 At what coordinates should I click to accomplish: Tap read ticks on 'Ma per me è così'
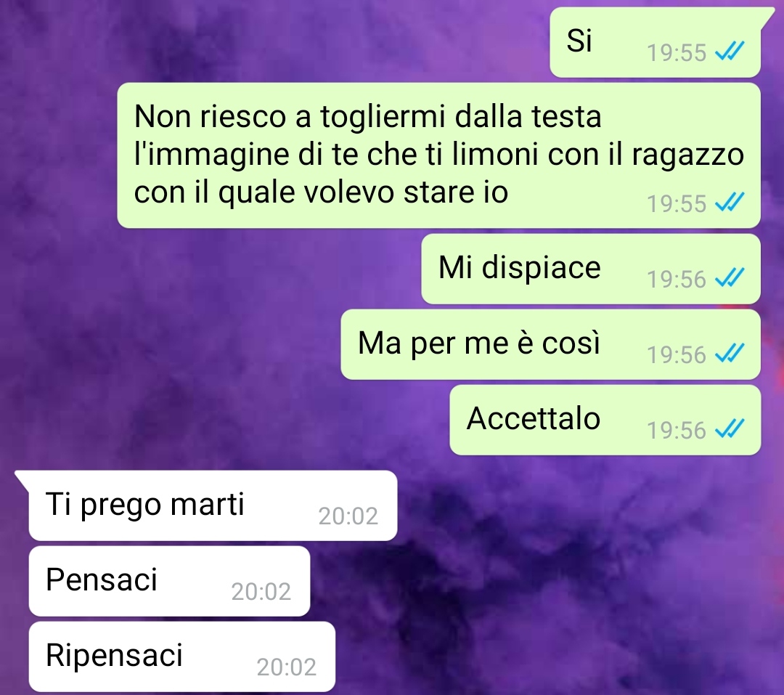[730, 353]
